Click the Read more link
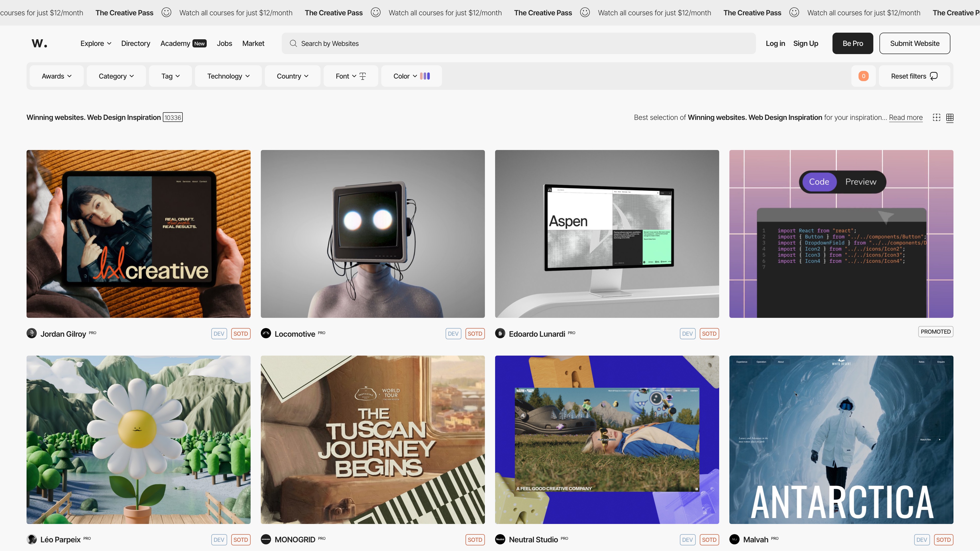Viewport: 980px width, 551px height. point(906,118)
